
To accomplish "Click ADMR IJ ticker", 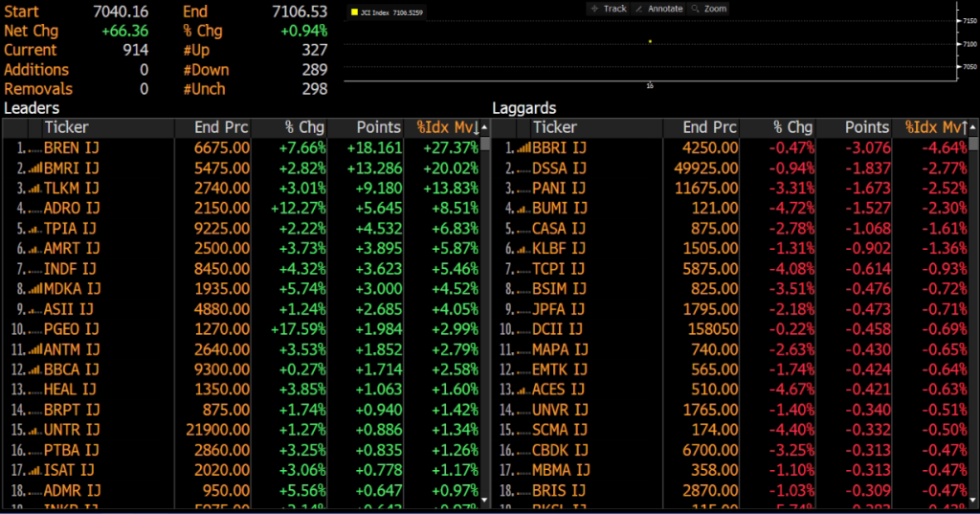I will coord(73,491).
